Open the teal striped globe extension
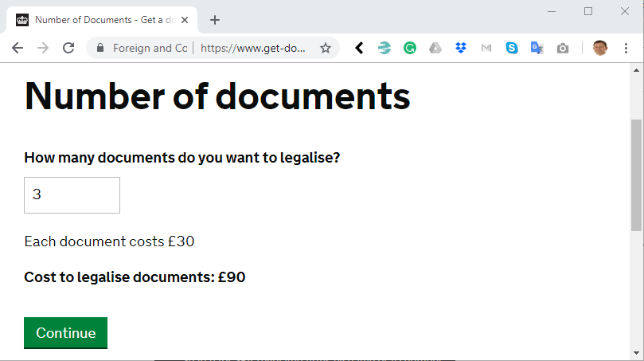 [x=384, y=48]
